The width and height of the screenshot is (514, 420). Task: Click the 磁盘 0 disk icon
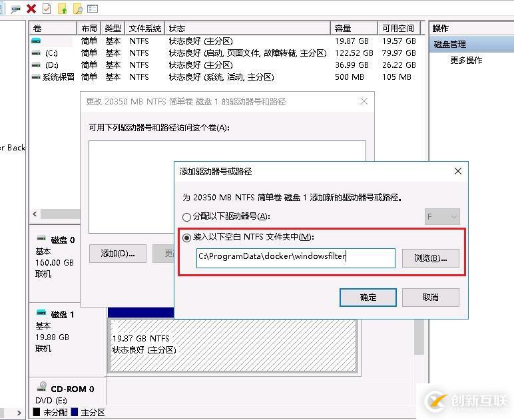41,238
